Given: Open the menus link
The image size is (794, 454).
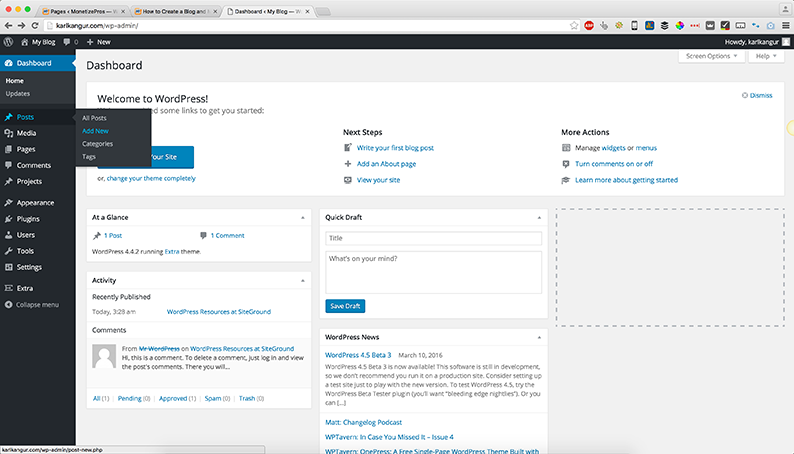Looking at the screenshot, I should pyautogui.click(x=646, y=148).
